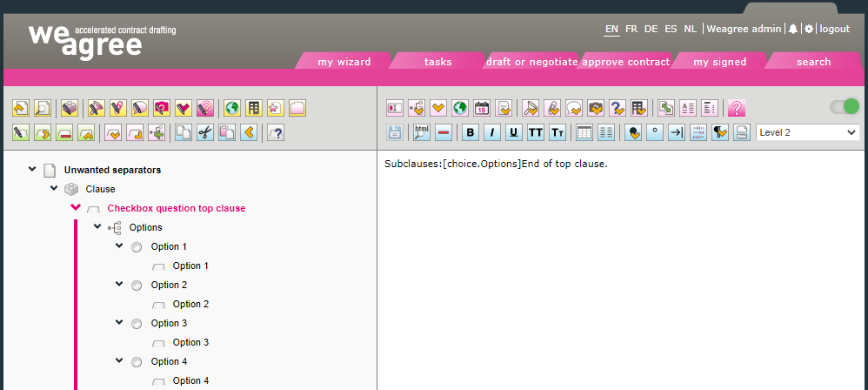The image size is (868, 390).
Task: Open the my wizard tab
Action: [x=344, y=62]
